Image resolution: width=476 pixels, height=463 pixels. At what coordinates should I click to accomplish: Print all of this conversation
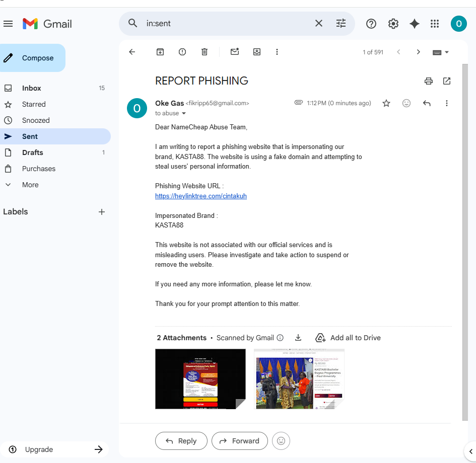428,81
